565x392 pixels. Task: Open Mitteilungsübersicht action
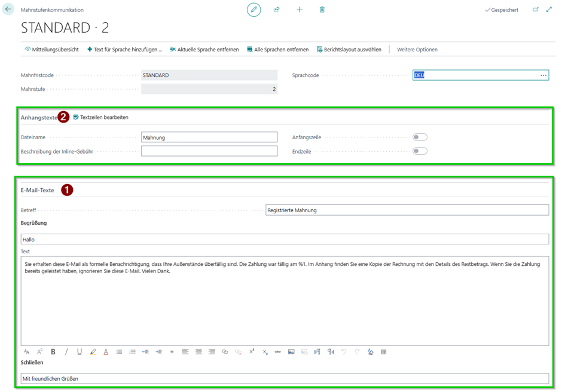pos(51,50)
